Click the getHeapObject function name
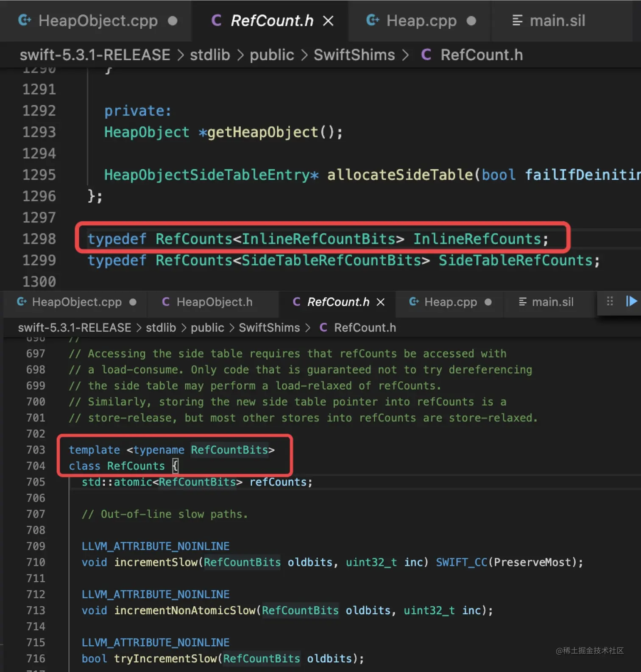This screenshot has height=672, width=641. [x=262, y=132]
